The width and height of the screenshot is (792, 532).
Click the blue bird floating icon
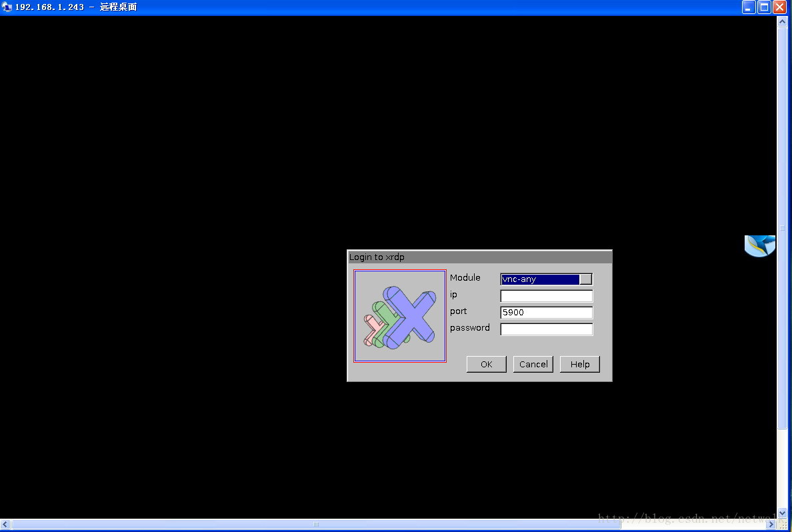[x=760, y=246]
